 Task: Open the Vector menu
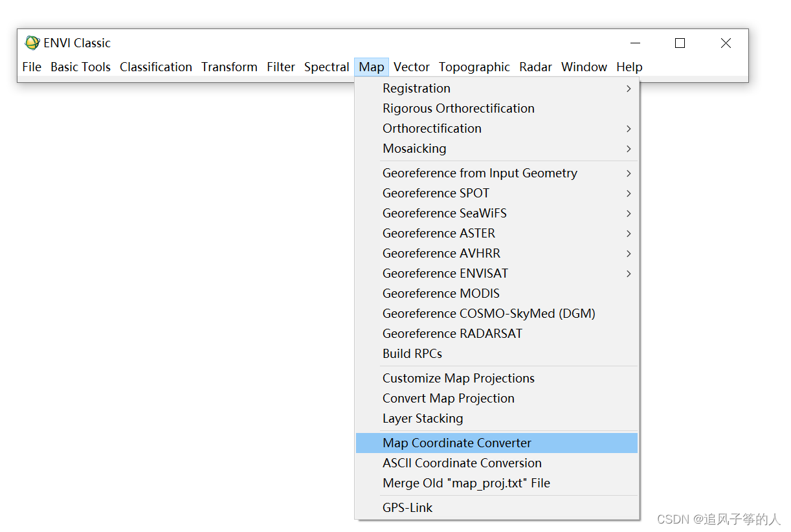[412, 67]
